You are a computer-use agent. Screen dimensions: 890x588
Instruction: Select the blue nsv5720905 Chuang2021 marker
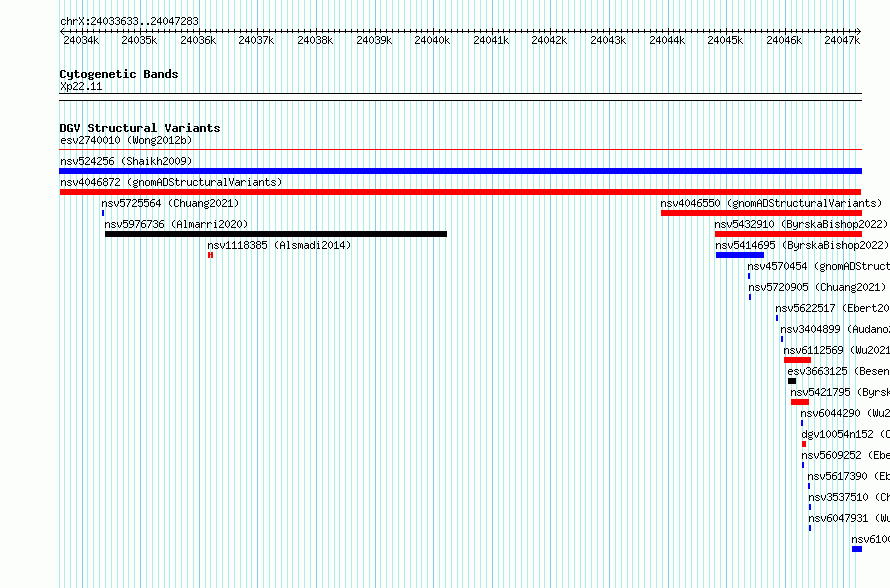(x=750, y=297)
